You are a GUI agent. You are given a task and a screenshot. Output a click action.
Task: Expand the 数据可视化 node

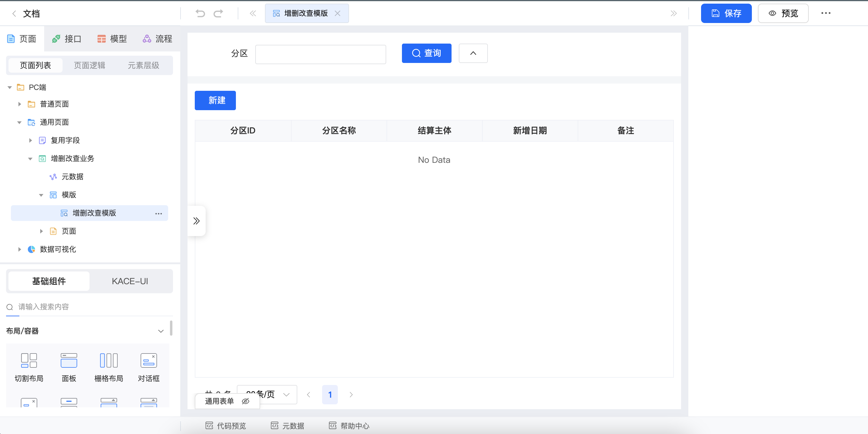coord(20,249)
